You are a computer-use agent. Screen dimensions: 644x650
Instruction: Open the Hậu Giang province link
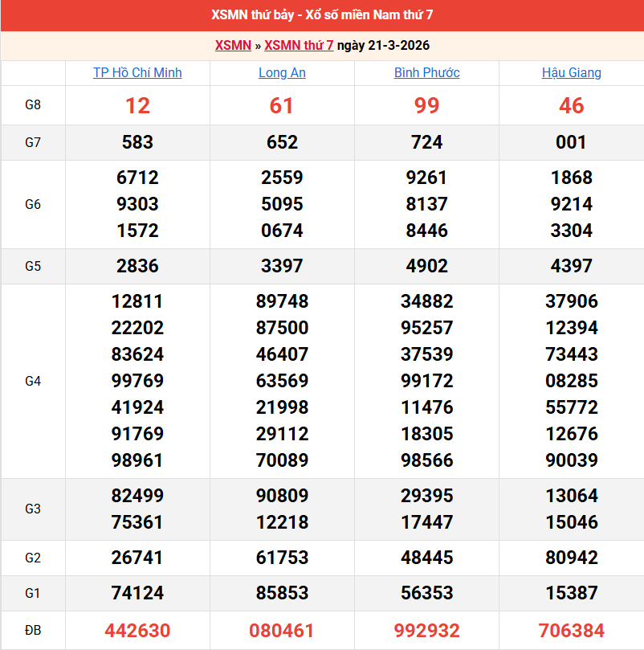coord(571,72)
